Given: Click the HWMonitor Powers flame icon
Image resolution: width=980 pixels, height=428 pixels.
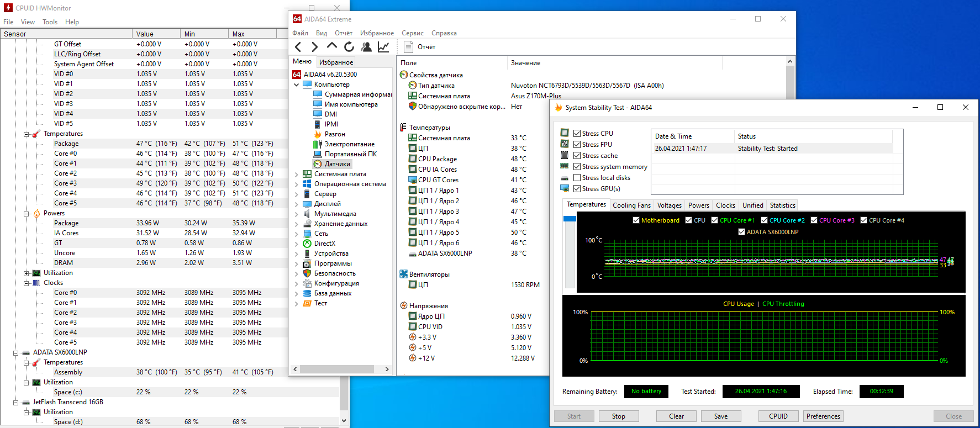Looking at the screenshot, I should click(x=36, y=213).
